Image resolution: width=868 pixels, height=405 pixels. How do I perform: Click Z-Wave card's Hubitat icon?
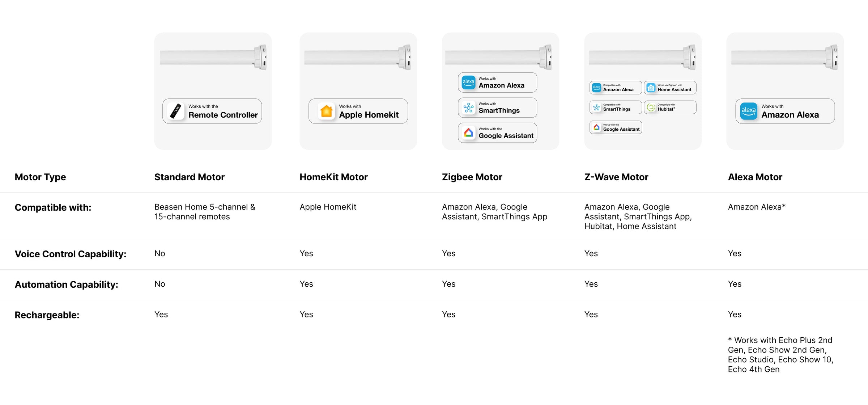pyautogui.click(x=651, y=107)
